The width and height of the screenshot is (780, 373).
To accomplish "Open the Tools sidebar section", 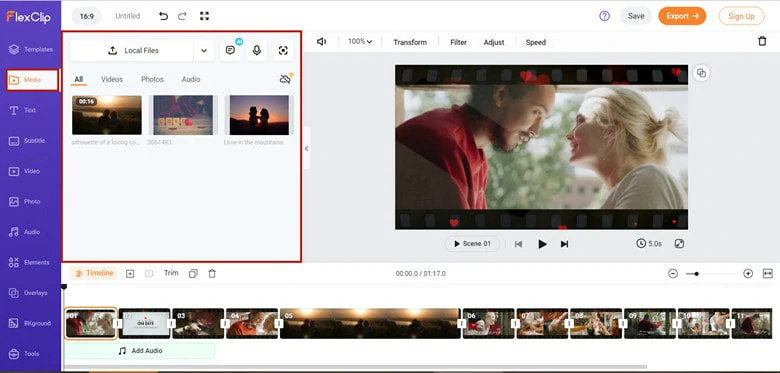I will click(x=24, y=354).
